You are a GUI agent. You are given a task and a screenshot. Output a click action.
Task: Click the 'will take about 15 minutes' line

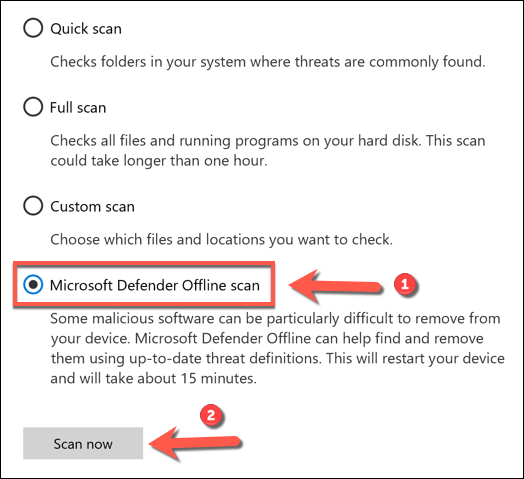click(153, 378)
